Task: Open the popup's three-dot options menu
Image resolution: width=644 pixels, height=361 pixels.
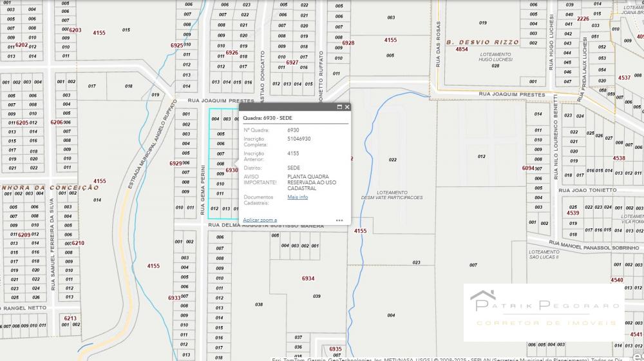Action: (339, 220)
